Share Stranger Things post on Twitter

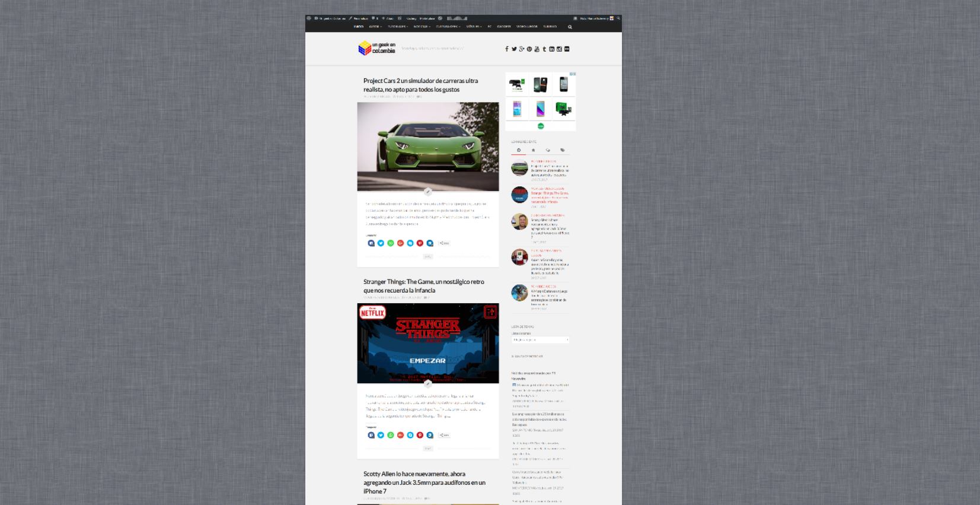pos(381,435)
